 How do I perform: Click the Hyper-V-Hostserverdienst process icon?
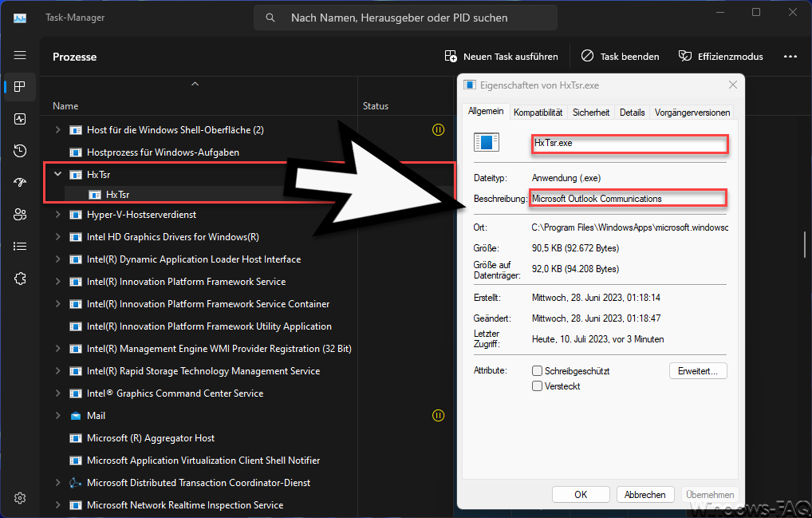click(76, 215)
